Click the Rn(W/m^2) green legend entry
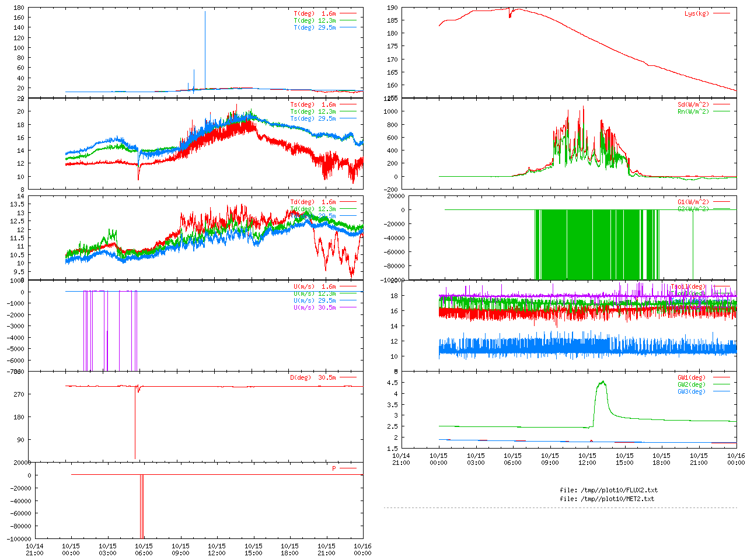 pyautogui.click(x=693, y=111)
